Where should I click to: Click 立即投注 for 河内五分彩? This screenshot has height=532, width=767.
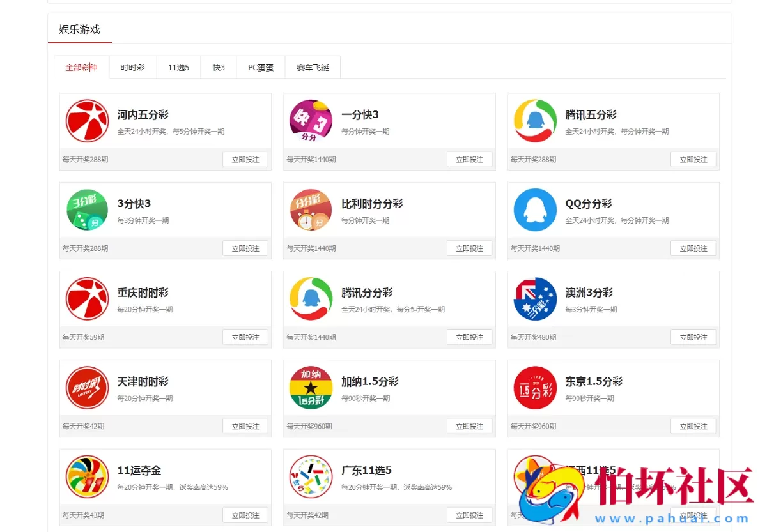[x=245, y=159]
